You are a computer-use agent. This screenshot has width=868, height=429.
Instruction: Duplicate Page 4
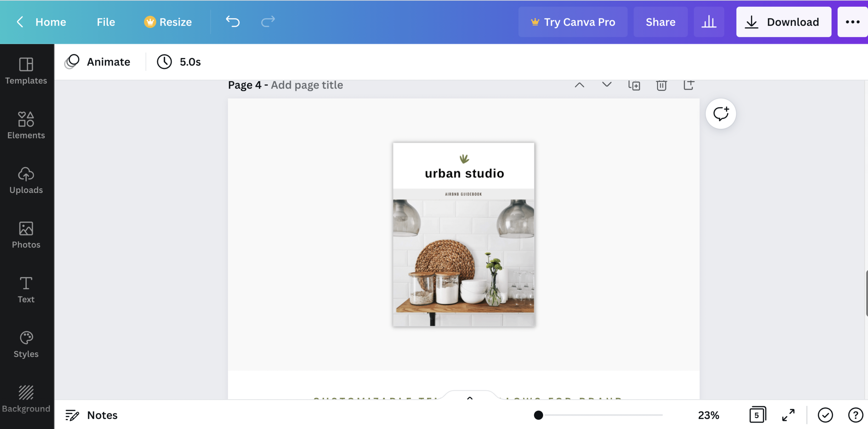[634, 85]
